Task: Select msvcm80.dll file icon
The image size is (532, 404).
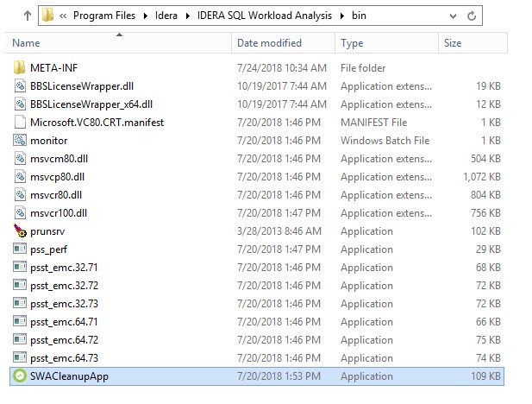Action: [20, 158]
